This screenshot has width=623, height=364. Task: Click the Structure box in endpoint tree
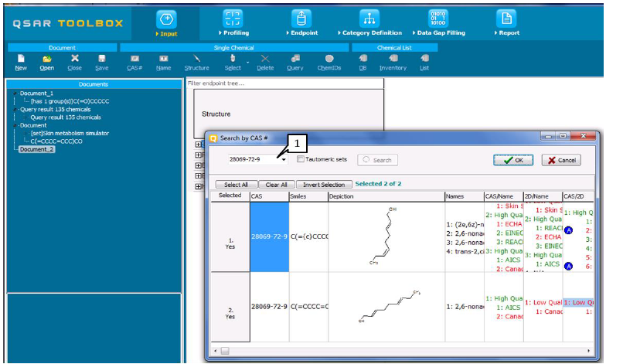(289, 114)
